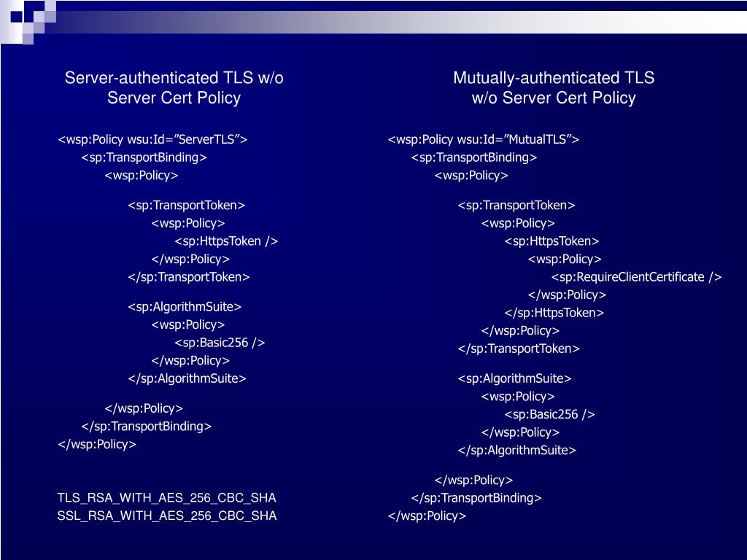Click the self-closing <sp:HttpsToken /> tag

pyautogui.click(x=226, y=241)
